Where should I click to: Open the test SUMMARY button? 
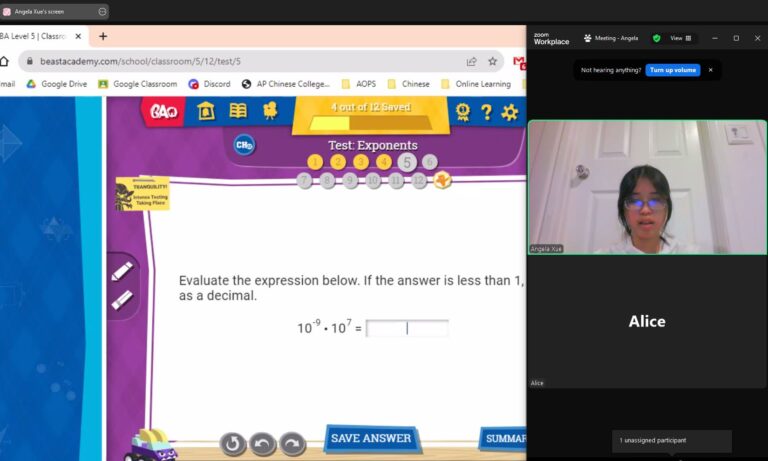coord(504,438)
